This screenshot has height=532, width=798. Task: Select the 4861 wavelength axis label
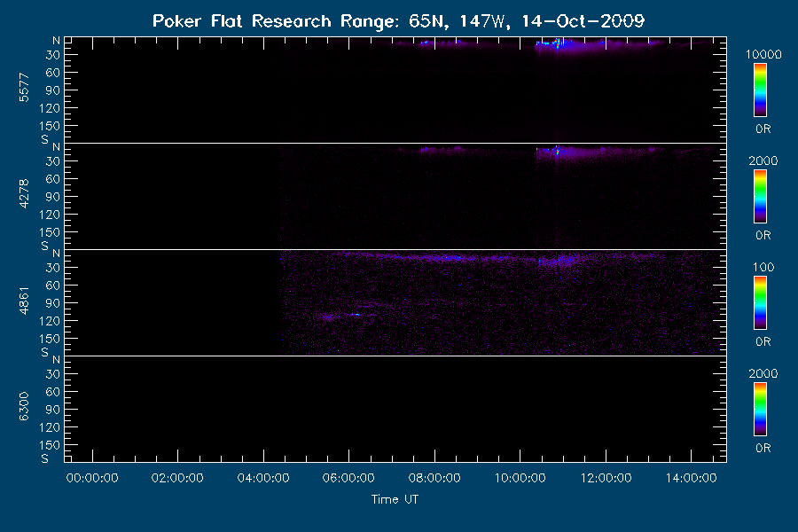tap(24, 301)
